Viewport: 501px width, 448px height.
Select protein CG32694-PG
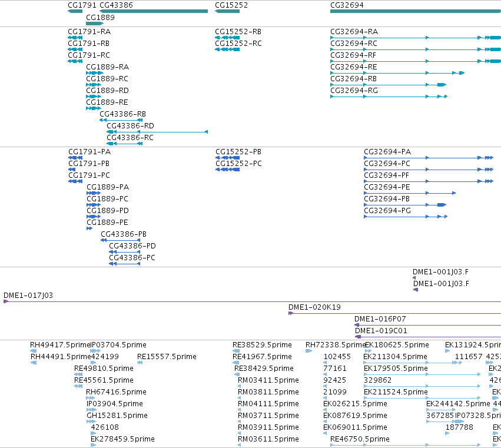click(x=387, y=211)
